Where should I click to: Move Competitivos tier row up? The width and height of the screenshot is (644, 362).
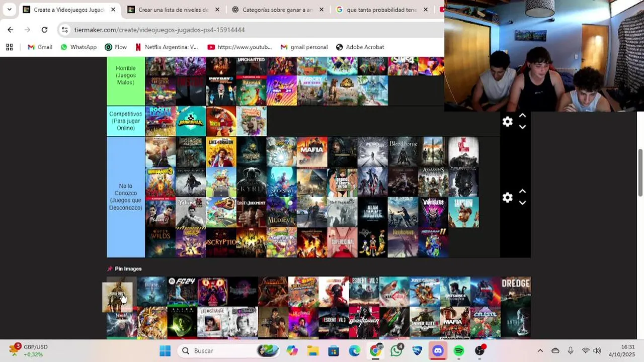pos(522,116)
